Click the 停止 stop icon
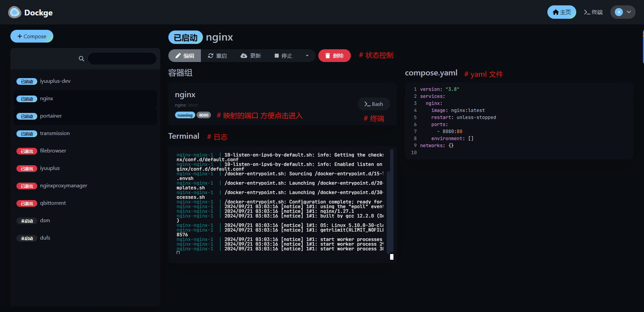The image size is (644, 312). click(x=276, y=56)
